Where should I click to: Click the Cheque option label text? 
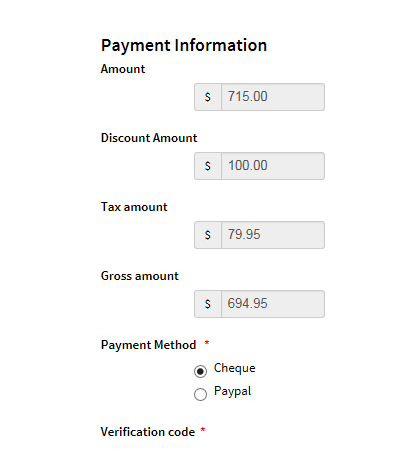click(235, 368)
